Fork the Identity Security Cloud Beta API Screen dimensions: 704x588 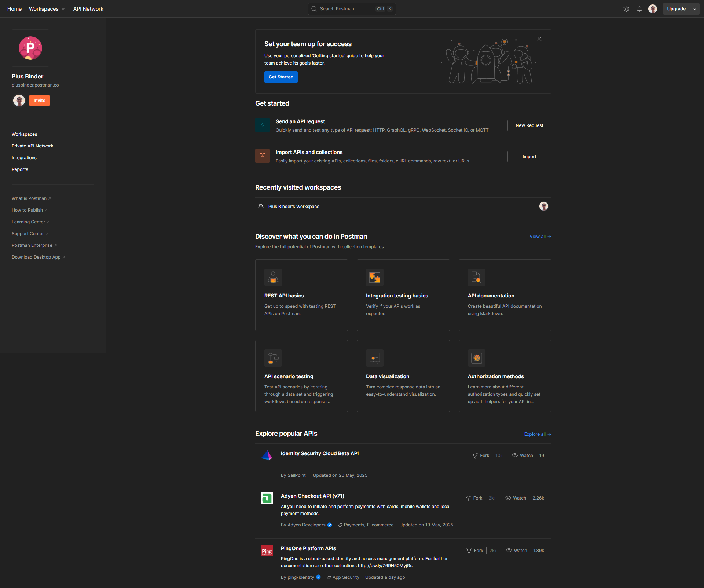pos(481,456)
